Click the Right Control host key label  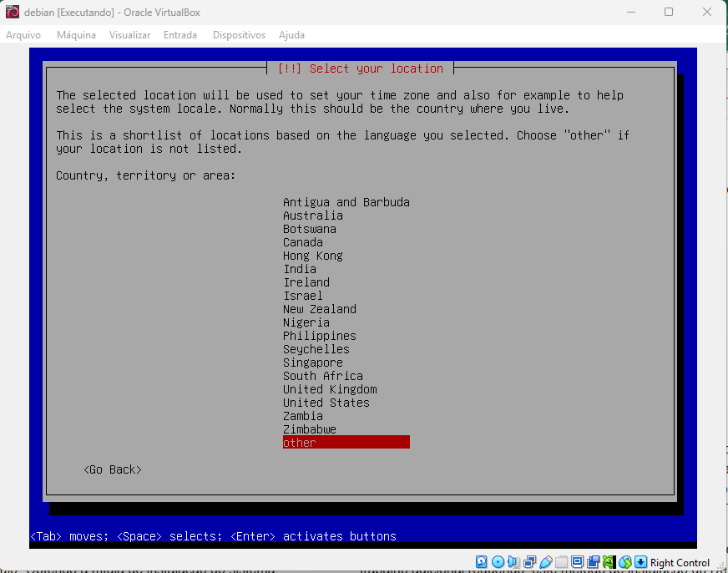pos(680,563)
